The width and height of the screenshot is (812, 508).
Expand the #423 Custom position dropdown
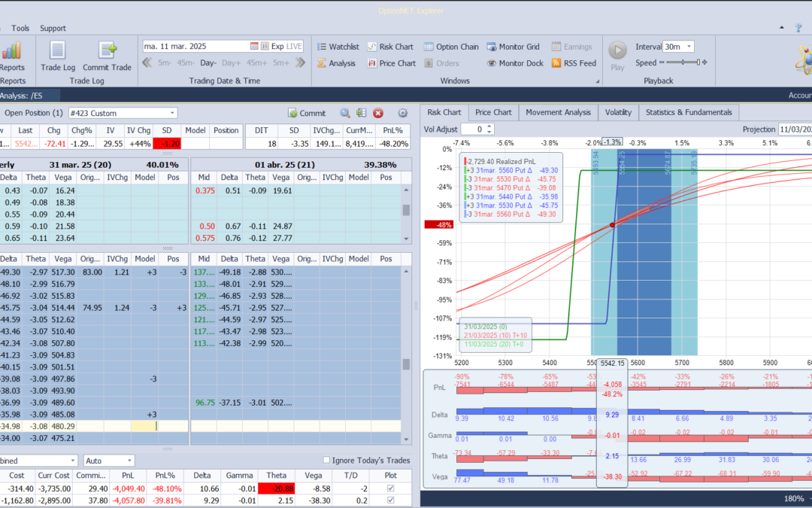tap(172, 113)
